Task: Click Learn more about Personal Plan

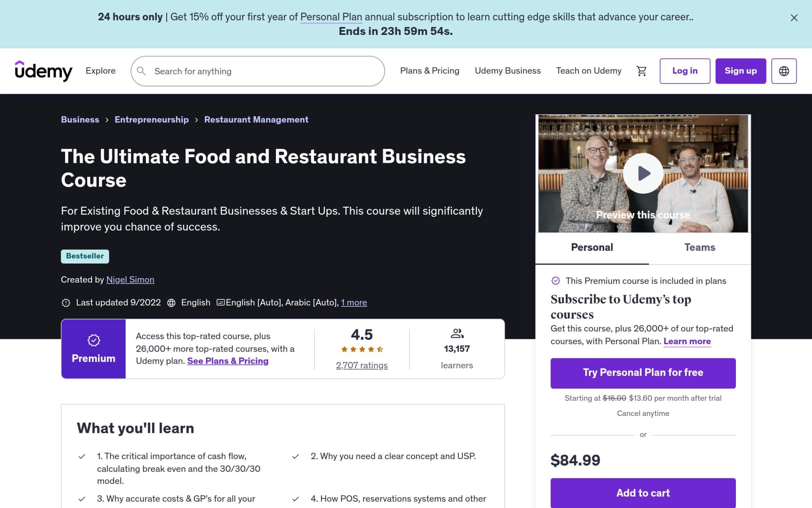Action: pyautogui.click(x=687, y=341)
